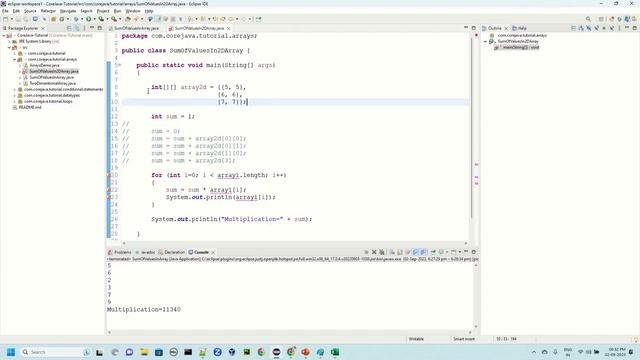Click the taskbar Search box
The width and height of the screenshot is (640, 360).
(56, 352)
